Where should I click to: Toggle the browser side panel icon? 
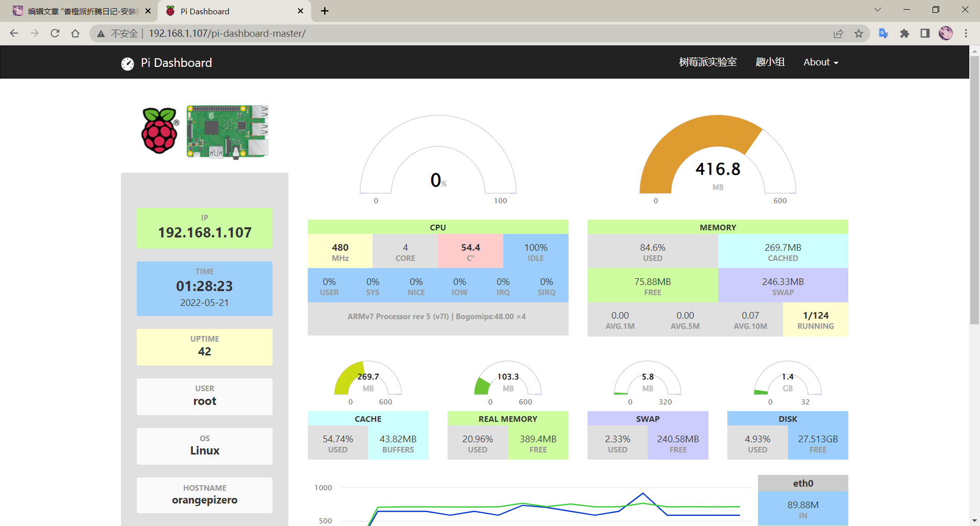tap(925, 33)
